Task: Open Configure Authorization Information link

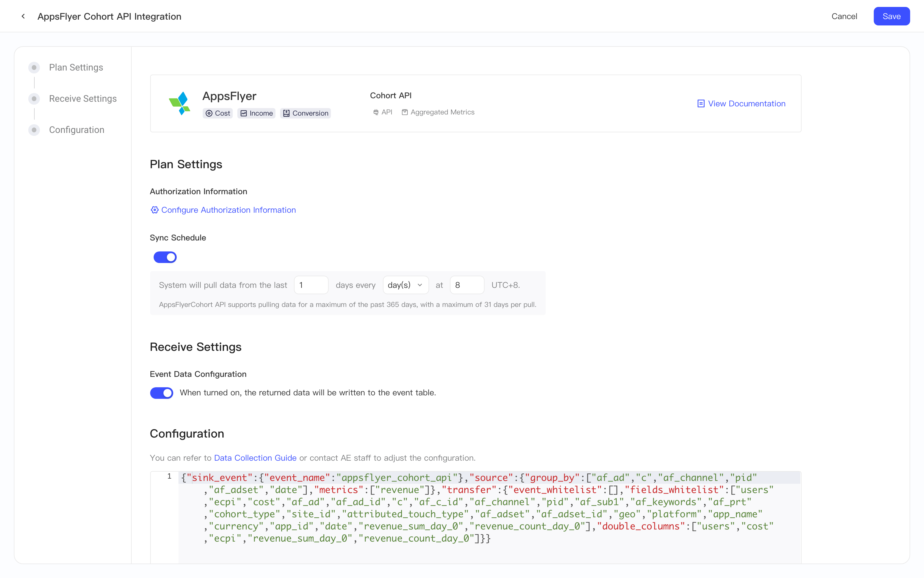Action: pyautogui.click(x=223, y=210)
